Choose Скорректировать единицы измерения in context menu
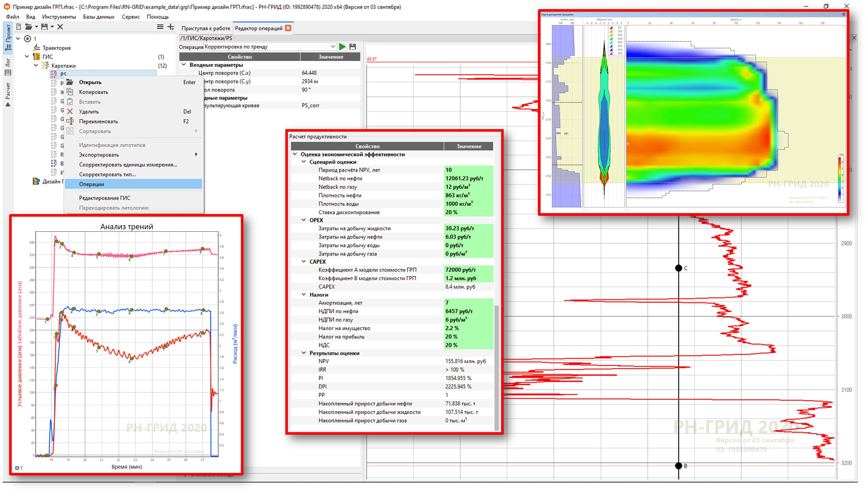The image size is (868, 494). click(133, 164)
